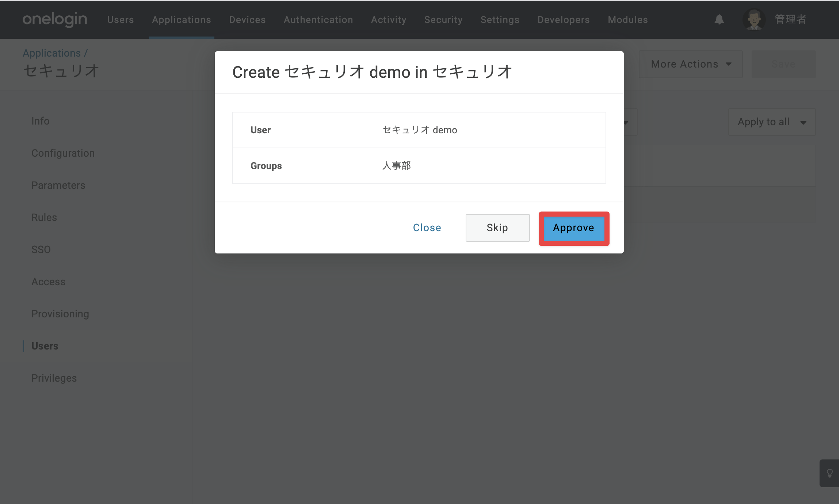Open the Security menu
This screenshot has width=840, height=504.
[x=443, y=20]
